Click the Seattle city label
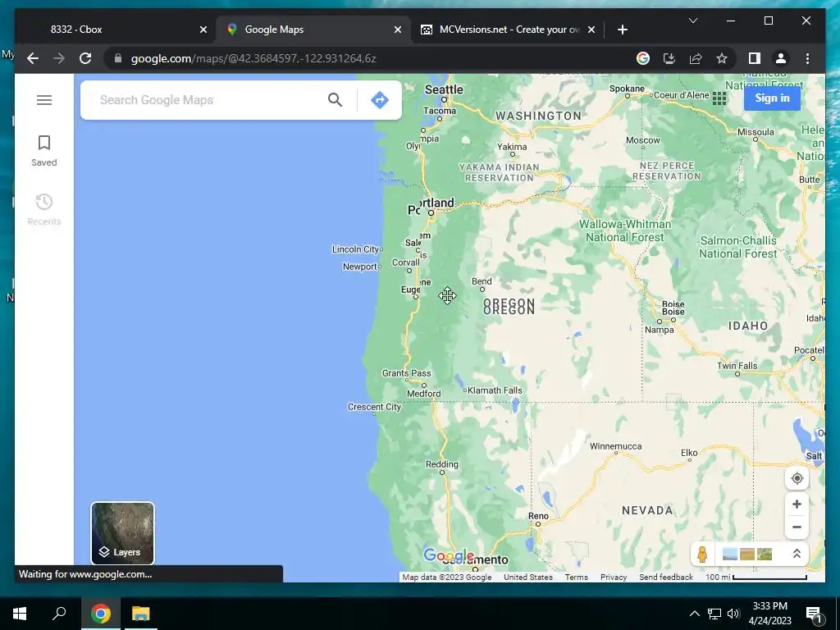840x630 pixels. tap(444, 89)
